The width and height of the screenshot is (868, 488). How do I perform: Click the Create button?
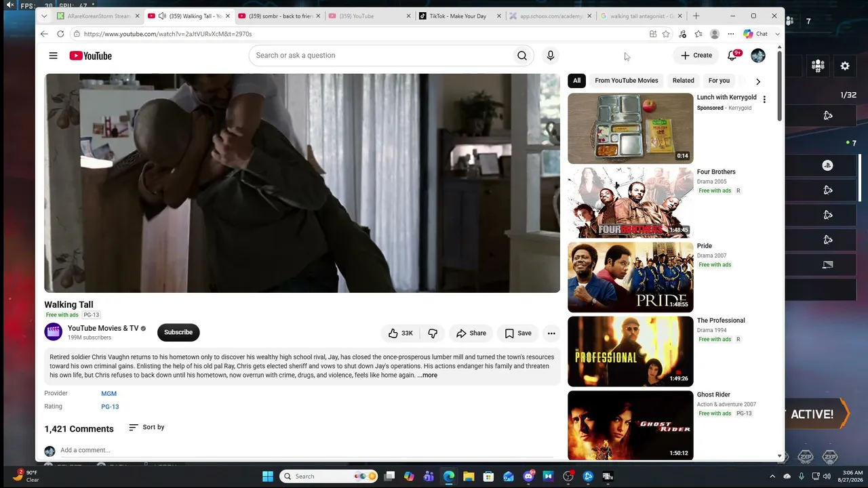[696, 56]
